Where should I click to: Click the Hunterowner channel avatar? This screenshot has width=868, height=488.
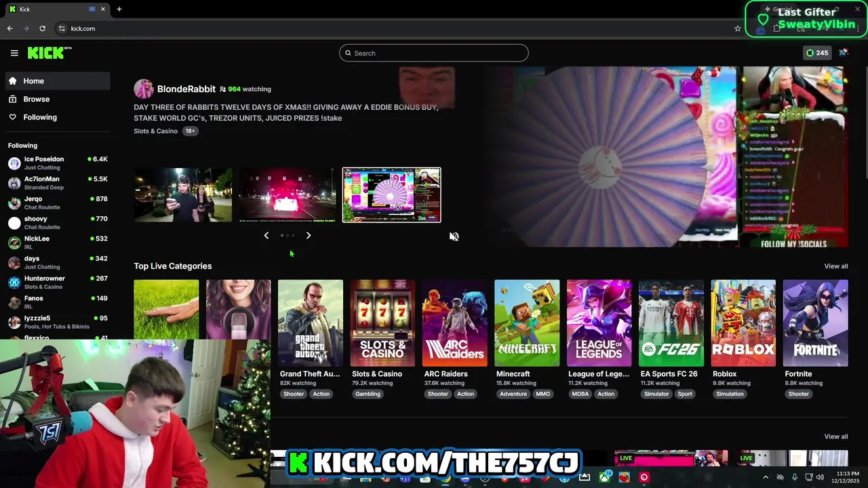click(14, 282)
